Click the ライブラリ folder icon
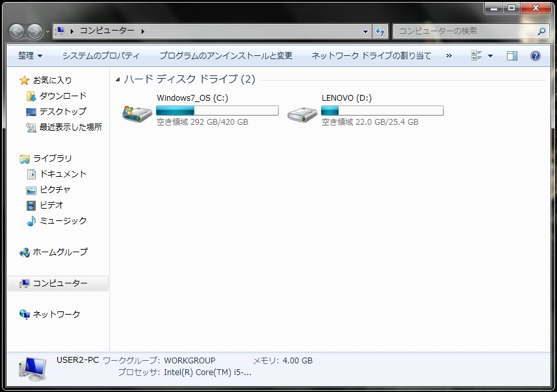 click(24, 159)
